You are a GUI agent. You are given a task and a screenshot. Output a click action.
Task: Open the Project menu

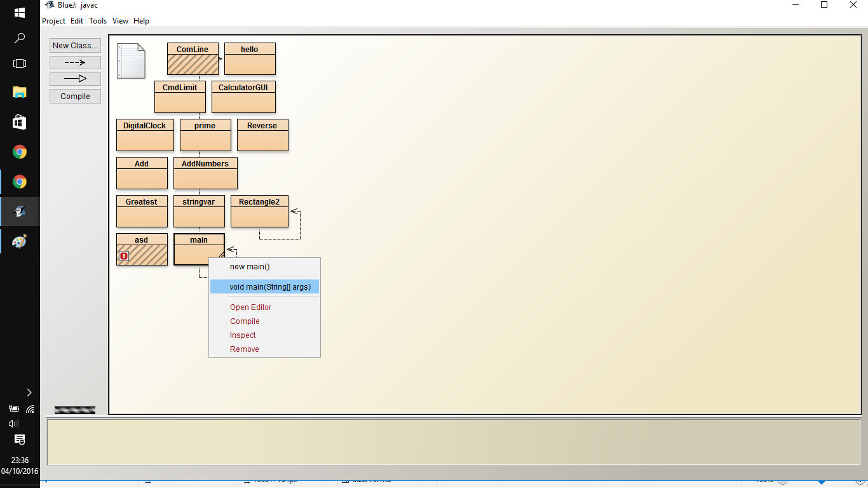53,20
